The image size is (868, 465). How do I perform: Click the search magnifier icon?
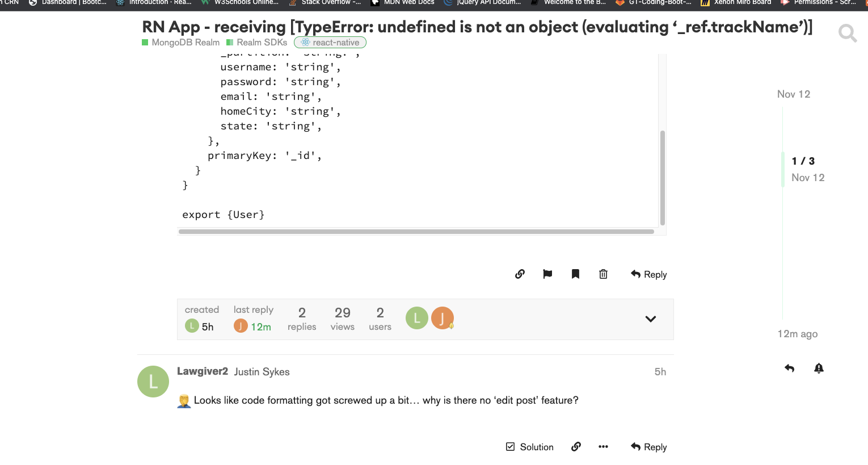coord(847,33)
